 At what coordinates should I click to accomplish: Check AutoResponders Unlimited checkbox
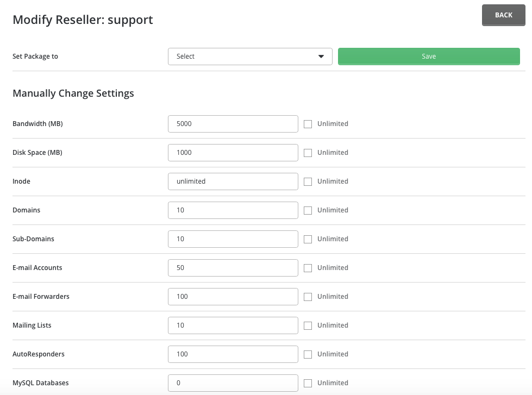308,355
